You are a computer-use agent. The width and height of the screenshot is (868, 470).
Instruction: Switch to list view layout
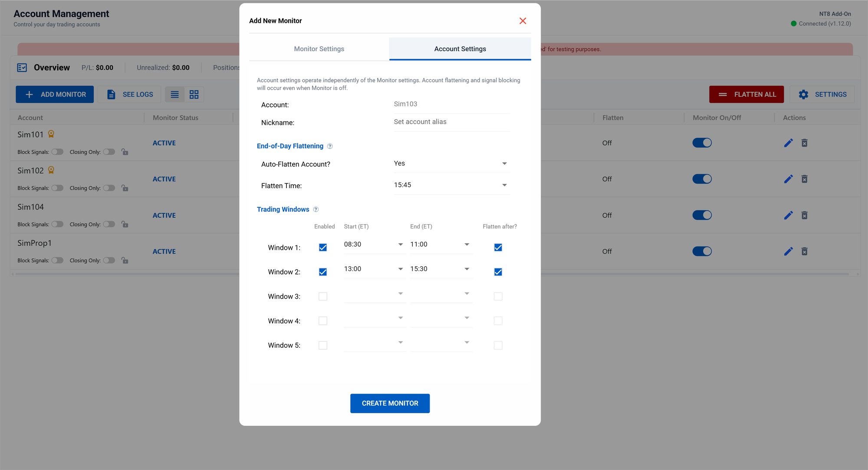click(174, 94)
